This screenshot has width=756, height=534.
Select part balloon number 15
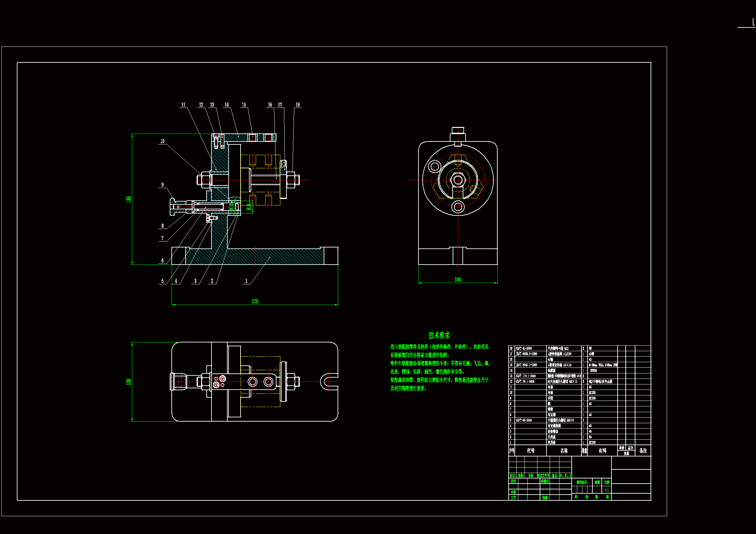[x=244, y=105]
